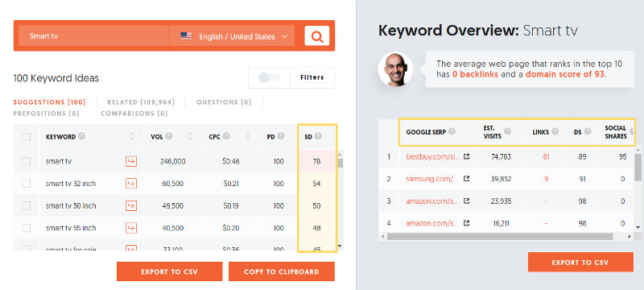
Task: Click the 60,500 volume cell
Action: (x=172, y=184)
